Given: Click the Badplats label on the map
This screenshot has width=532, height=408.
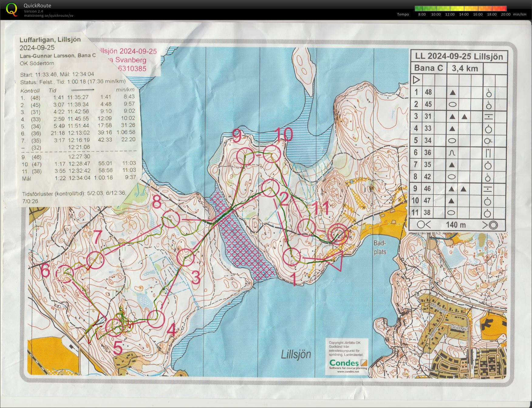Looking at the screenshot, I should coord(380,247).
